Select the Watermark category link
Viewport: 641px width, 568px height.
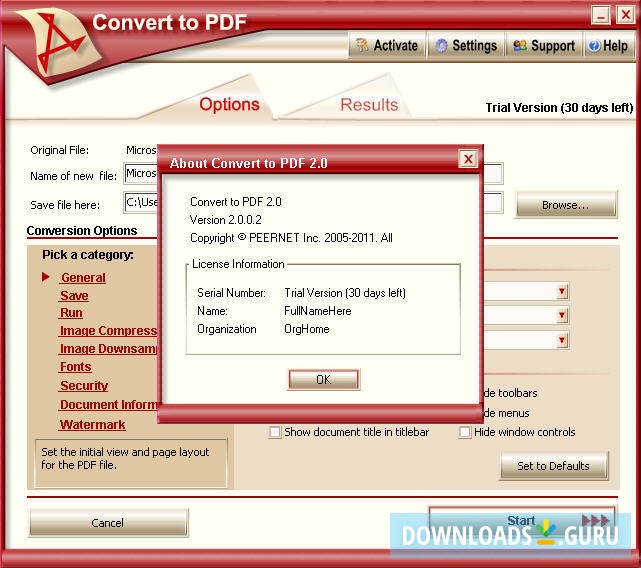click(x=92, y=424)
